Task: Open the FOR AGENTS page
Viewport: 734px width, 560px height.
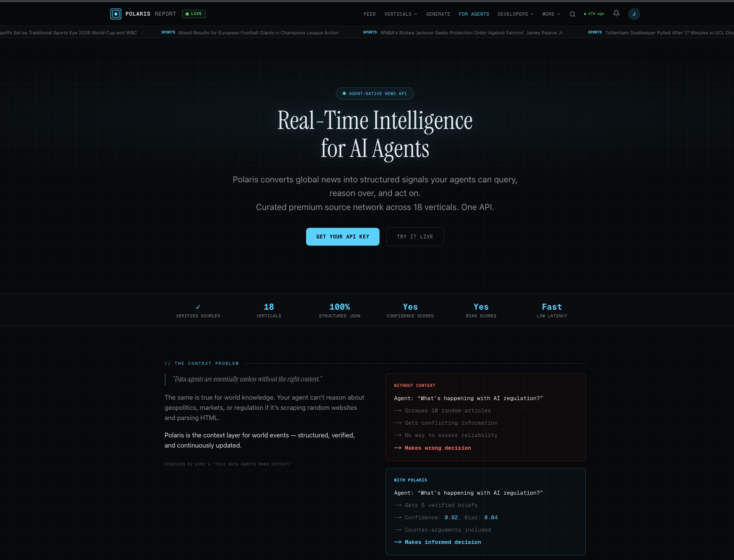Action: pyautogui.click(x=474, y=14)
